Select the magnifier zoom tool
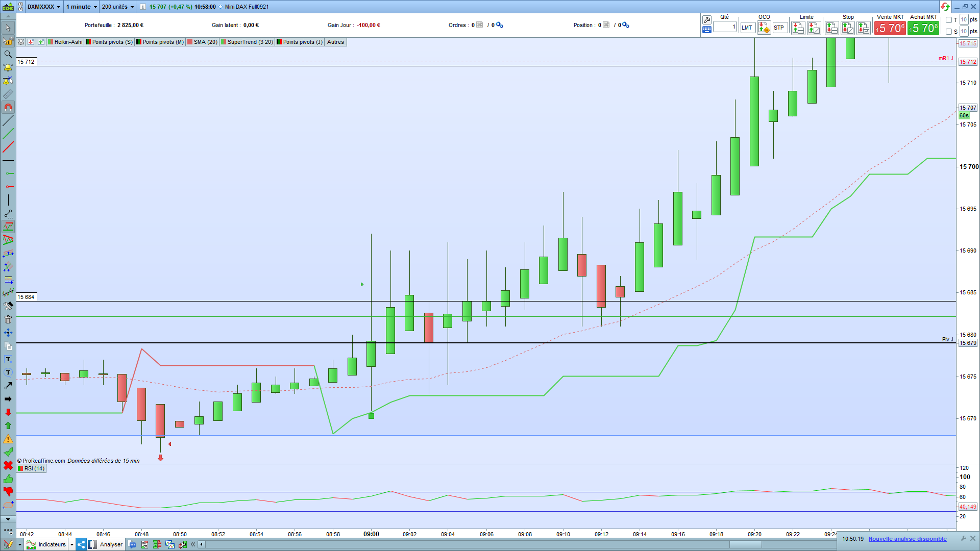Image resolution: width=980 pixels, height=551 pixels. tap(8, 54)
